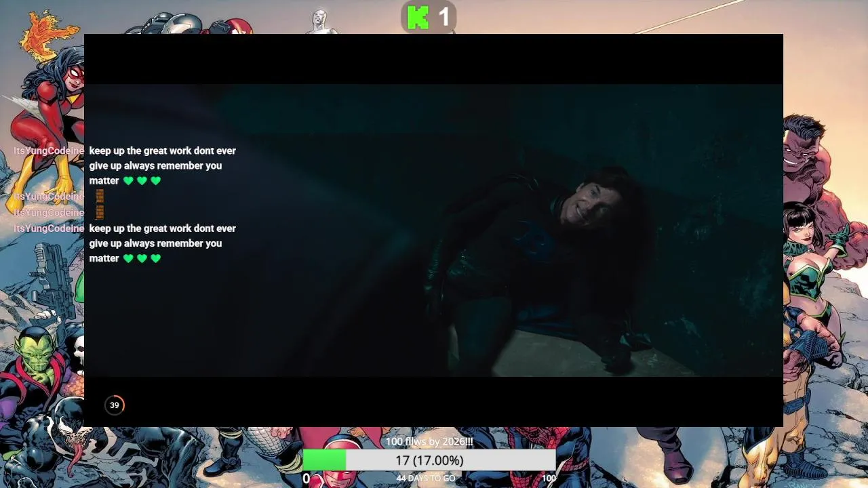Click the "17 (17.00%)" goal progress value

pos(429,461)
